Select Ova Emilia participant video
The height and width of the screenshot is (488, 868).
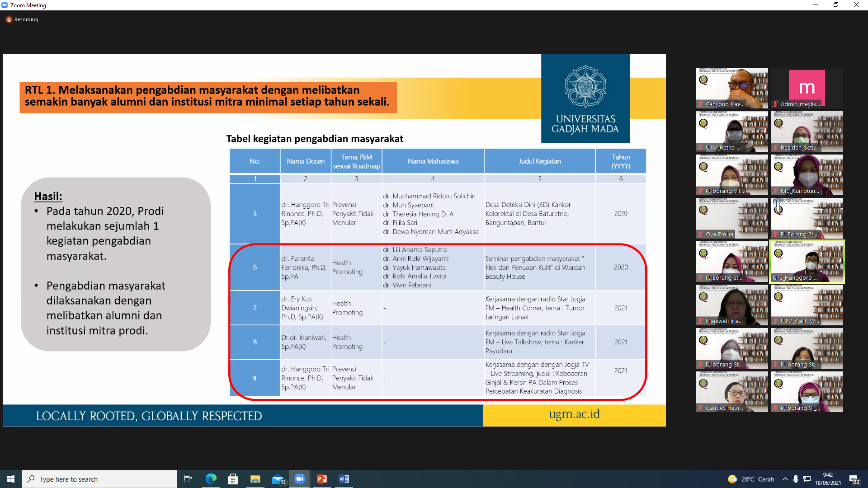click(x=732, y=218)
